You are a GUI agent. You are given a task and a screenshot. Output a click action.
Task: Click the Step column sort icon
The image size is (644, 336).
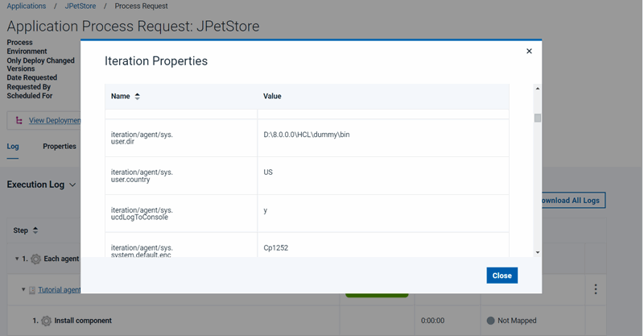coord(35,230)
